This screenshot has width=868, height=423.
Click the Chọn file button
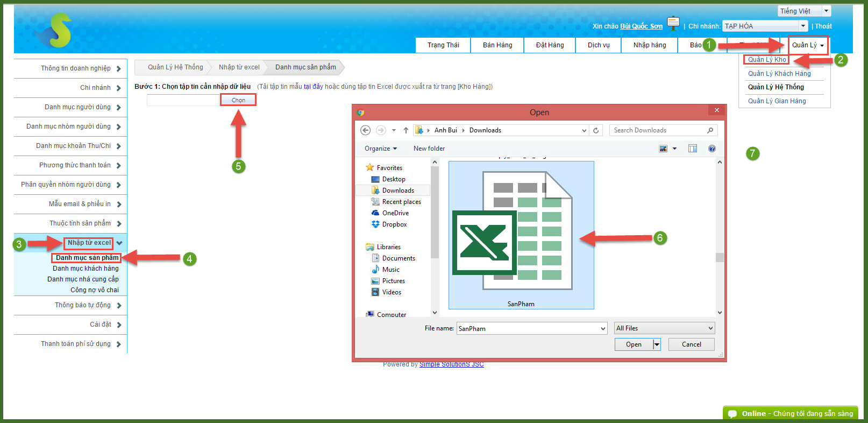(238, 100)
